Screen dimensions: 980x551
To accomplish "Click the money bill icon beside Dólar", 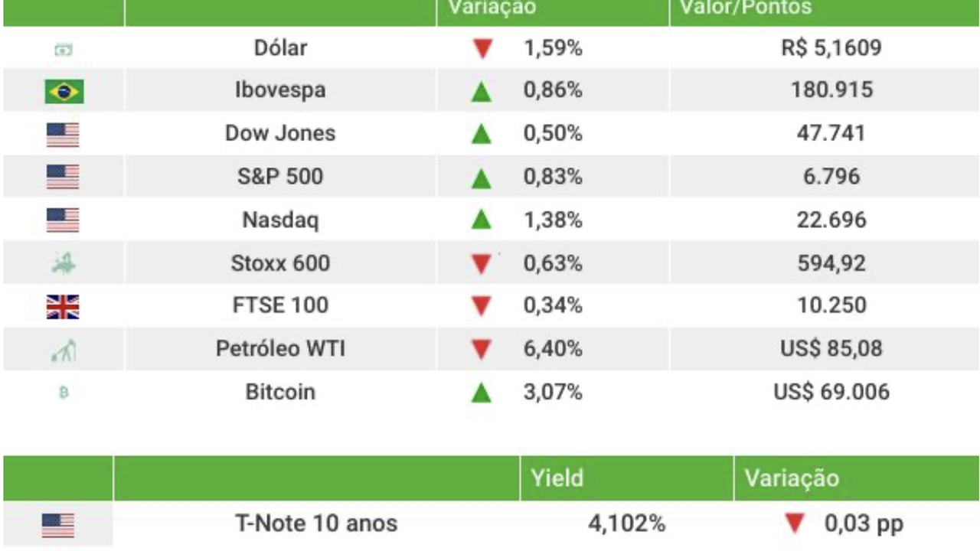I will pyautogui.click(x=64, y=51).
